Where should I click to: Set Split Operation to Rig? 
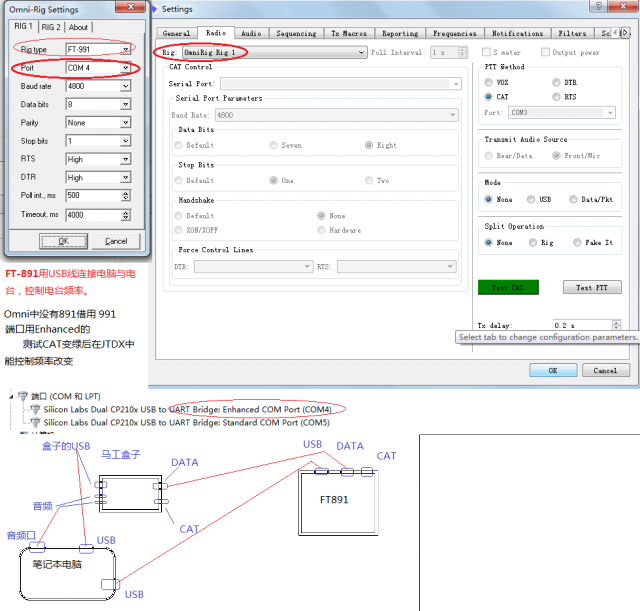click(x=533, y=242)
